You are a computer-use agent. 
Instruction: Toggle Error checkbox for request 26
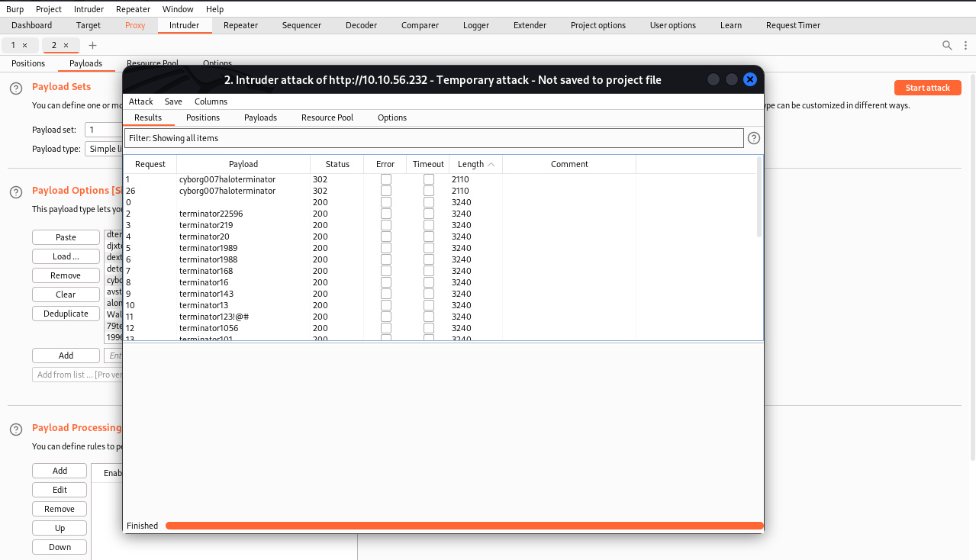[x=386, y=191]
